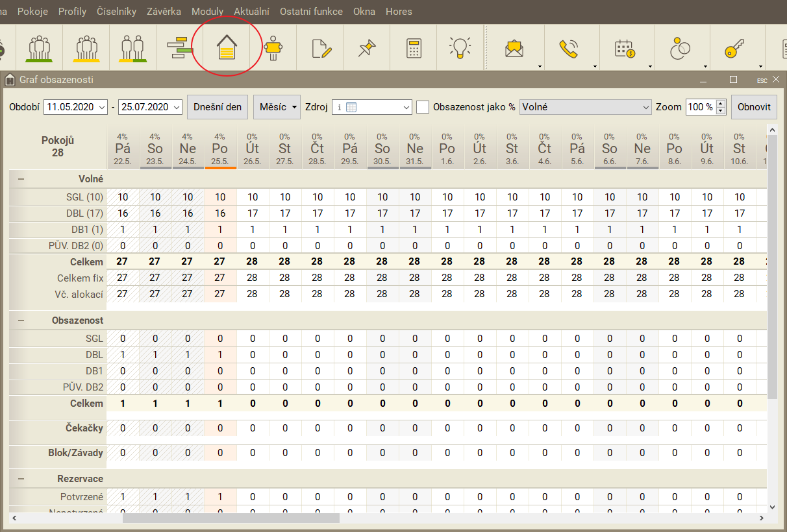Open the occupancy graph house icon
The image size is (787, 532).
[x=226, y=49]
